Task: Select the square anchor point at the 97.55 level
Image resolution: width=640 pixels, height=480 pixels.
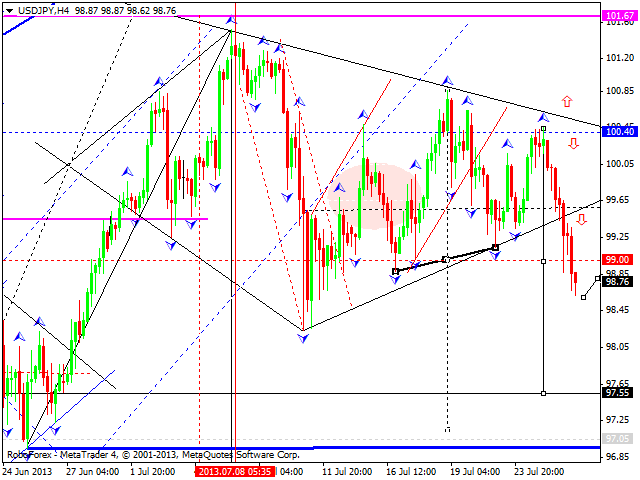Action: 543,393
